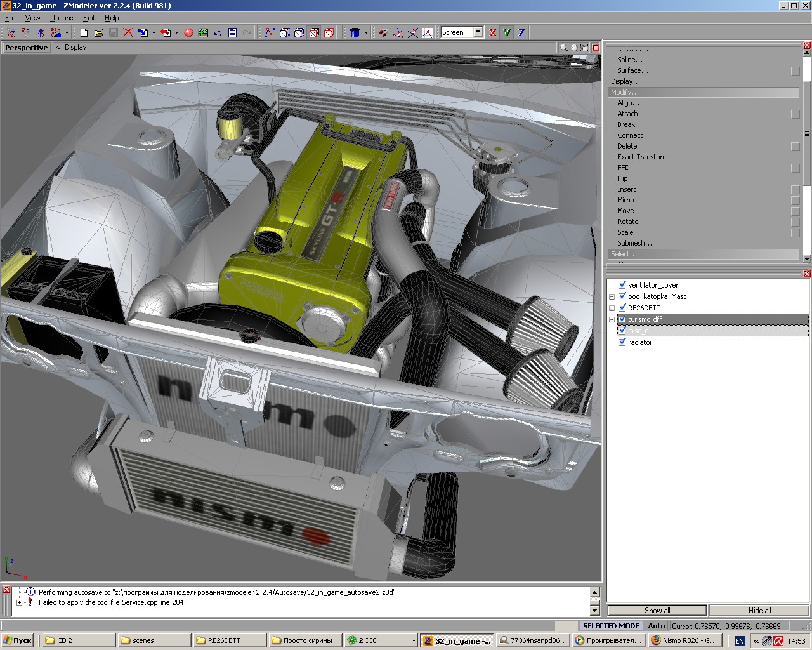Open the File menu
This screenshot has height=650, width=812.
tap(10, 18)
